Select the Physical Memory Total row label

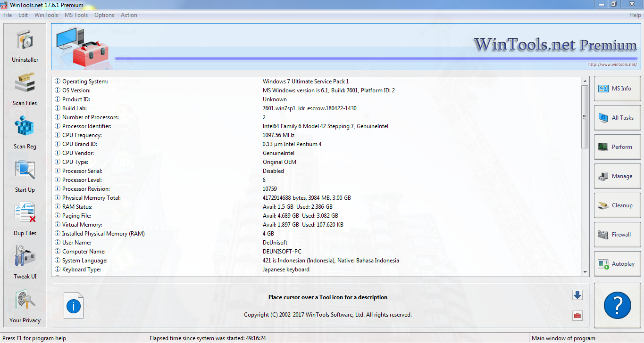[x=92, y=198]
